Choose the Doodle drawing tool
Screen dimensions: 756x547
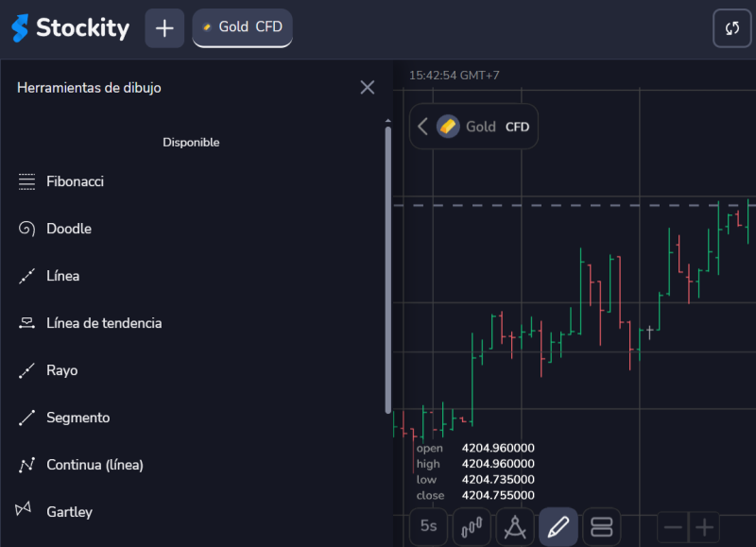[68, 229]
